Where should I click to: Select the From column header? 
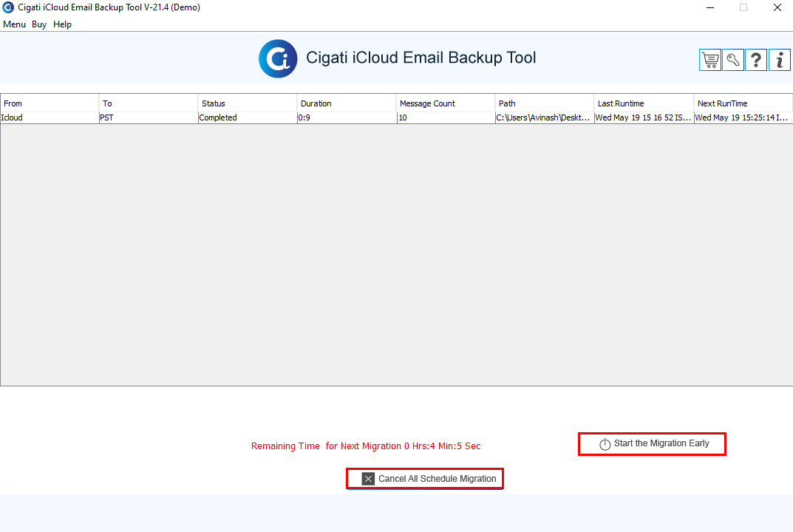point(50,103)
